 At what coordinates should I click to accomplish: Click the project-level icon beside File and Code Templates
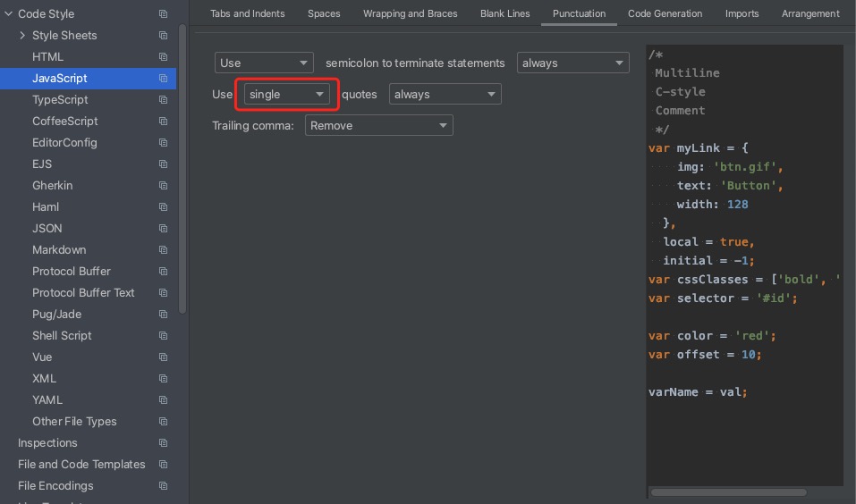[163, 464]
